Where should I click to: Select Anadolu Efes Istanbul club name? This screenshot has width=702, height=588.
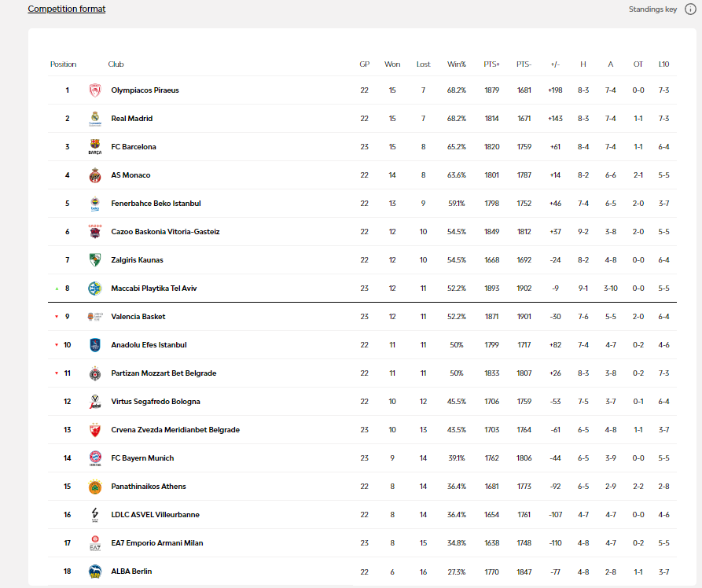149,345
